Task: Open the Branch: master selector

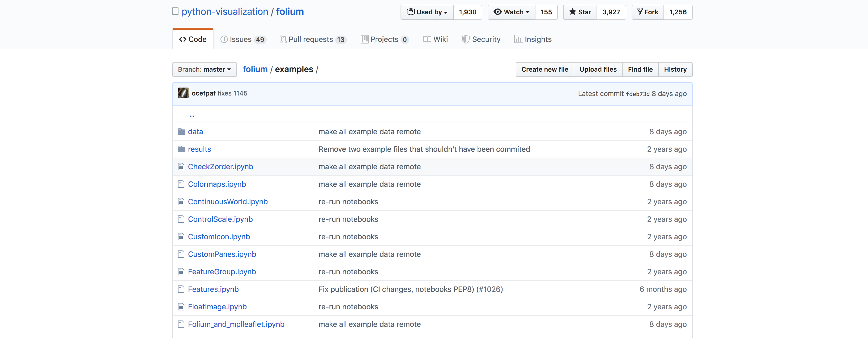Action: tap(205, 69)
